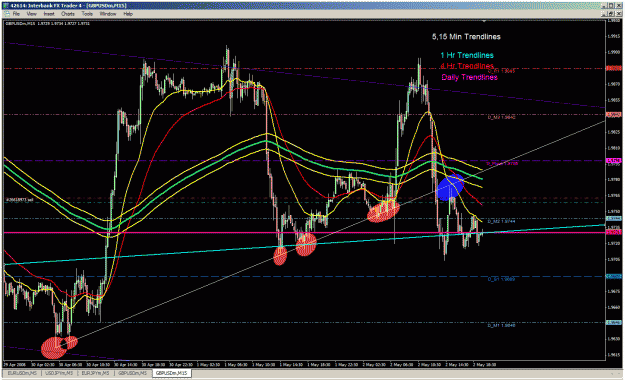Select the 'Daily Trendlines' magenta label

(x=469, y=77)
